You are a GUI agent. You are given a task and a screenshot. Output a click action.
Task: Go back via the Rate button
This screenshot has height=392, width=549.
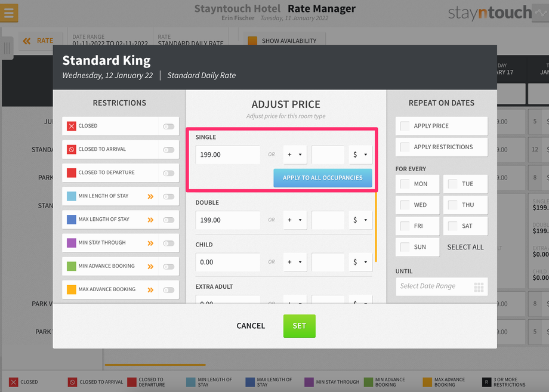[40, 41]
